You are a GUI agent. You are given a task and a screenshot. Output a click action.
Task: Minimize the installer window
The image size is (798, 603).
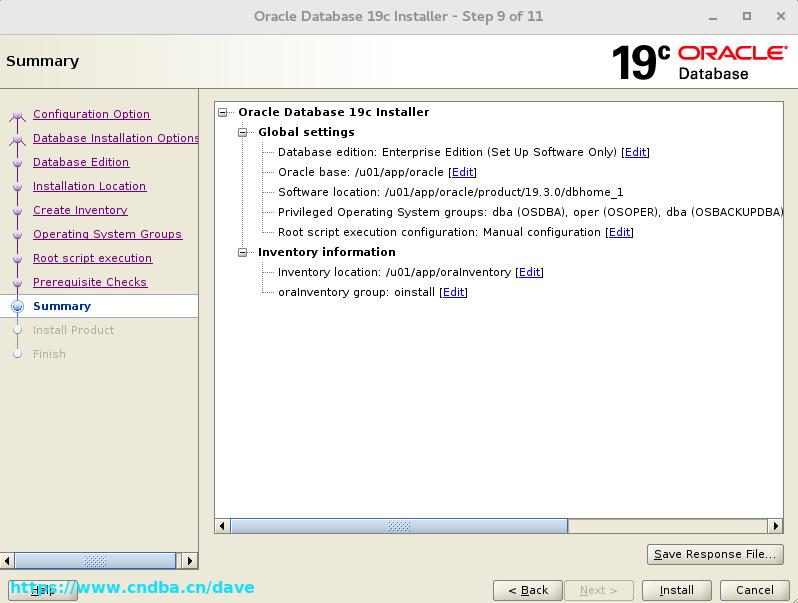713,17
